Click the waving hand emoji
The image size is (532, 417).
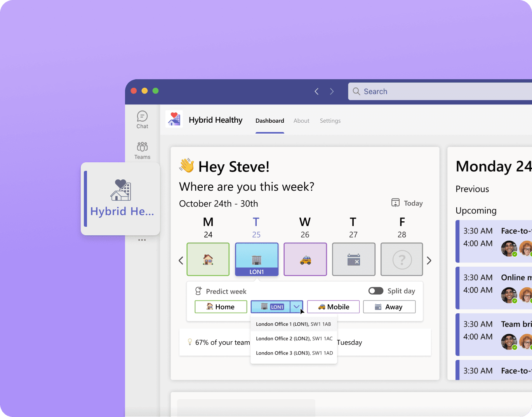point(187,166)
